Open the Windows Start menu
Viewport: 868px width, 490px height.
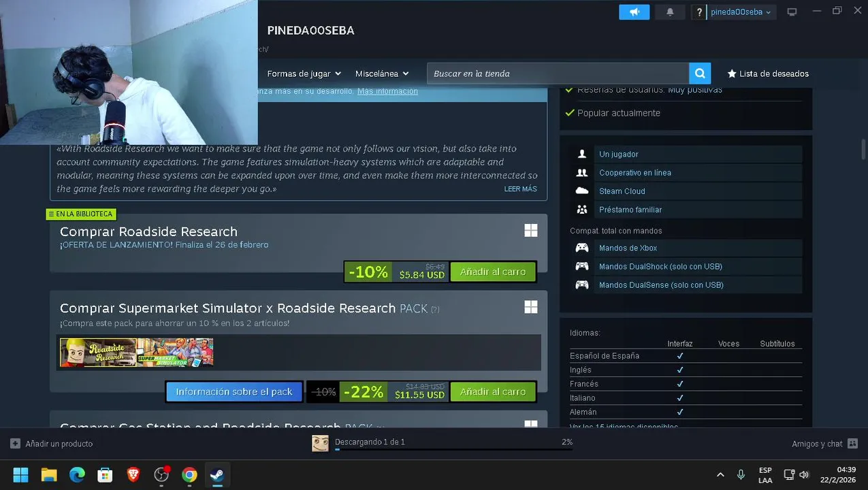pos(21,474)
